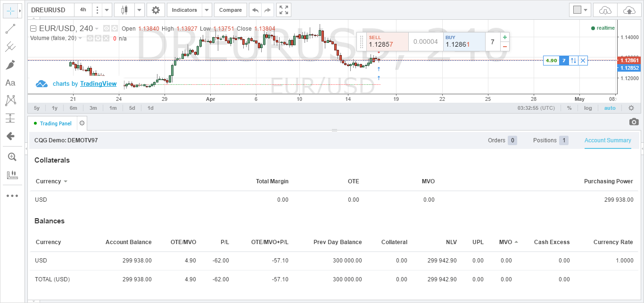
Task: Click the trading widget drag handle
Action: tap(362, 41)
